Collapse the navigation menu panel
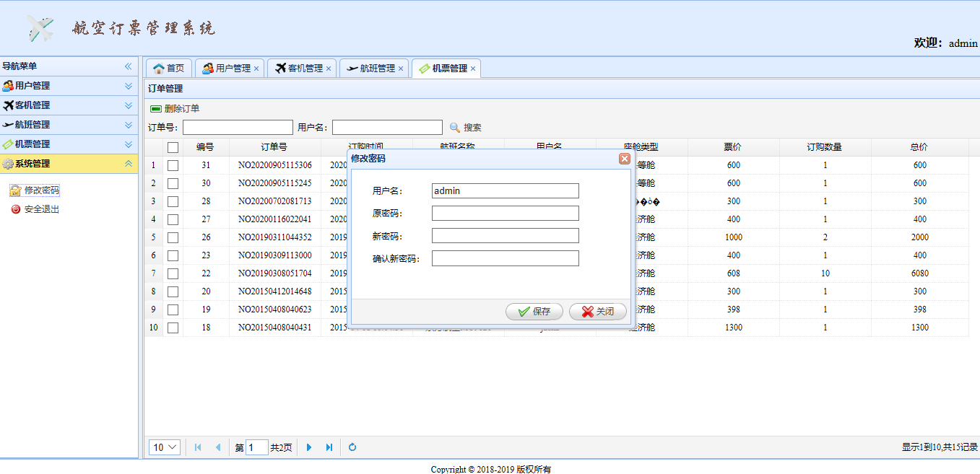This screenshot has width=980, height=474. pyautogui.click(x=129, y=66)
